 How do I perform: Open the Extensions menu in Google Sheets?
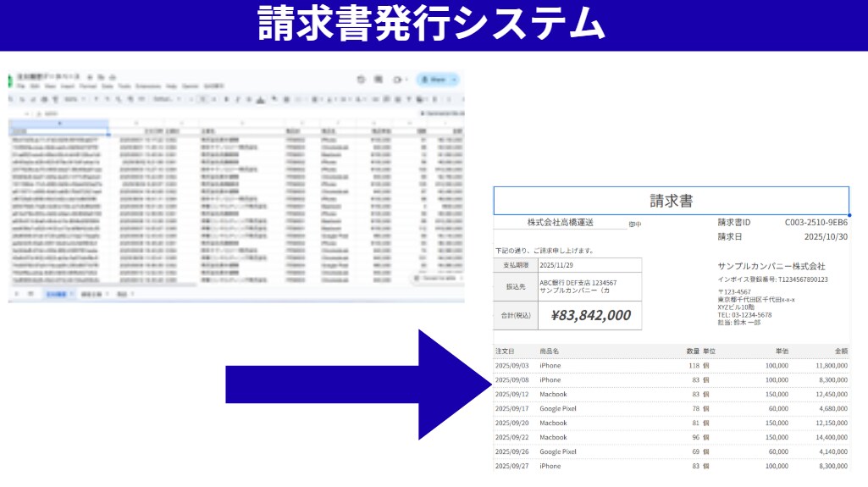tap(148, 86)
